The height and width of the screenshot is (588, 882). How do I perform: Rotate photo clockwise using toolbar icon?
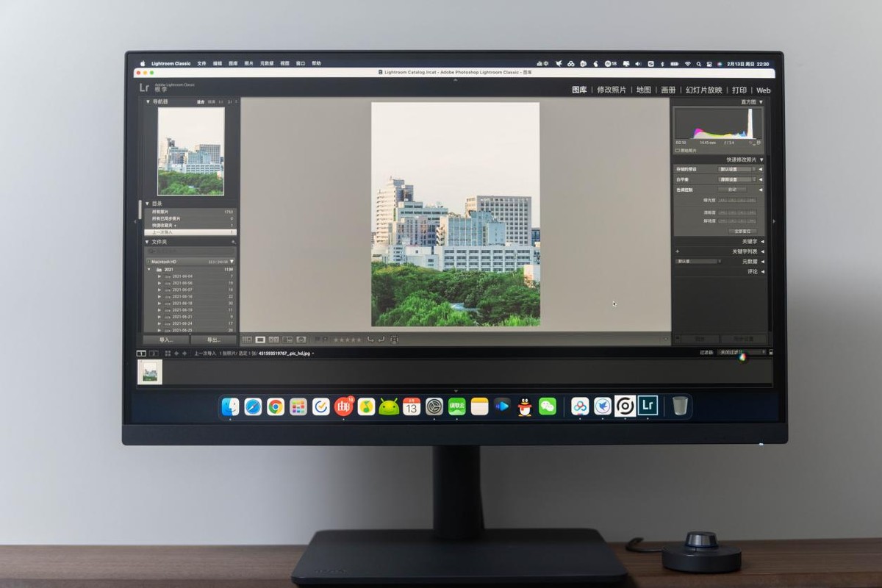pos(381,339)
